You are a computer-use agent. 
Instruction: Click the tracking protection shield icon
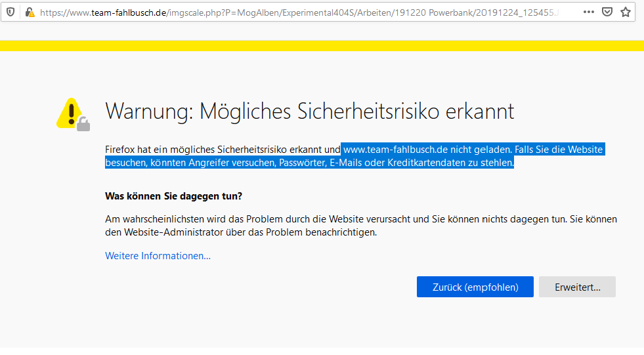[11, 12]
